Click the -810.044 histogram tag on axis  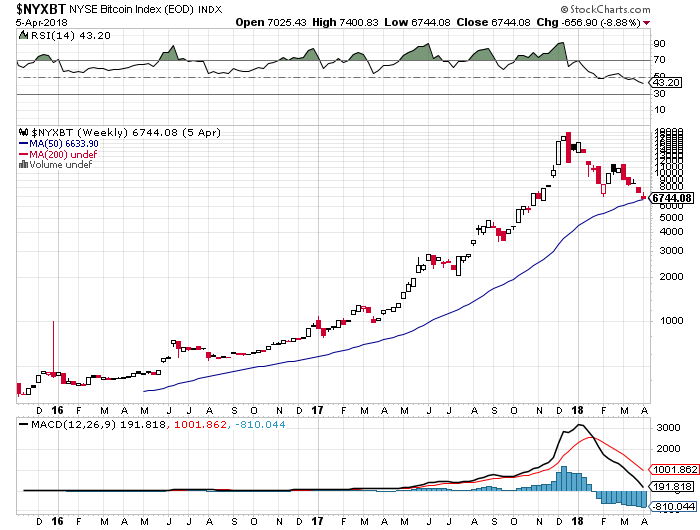pos(674,507)
